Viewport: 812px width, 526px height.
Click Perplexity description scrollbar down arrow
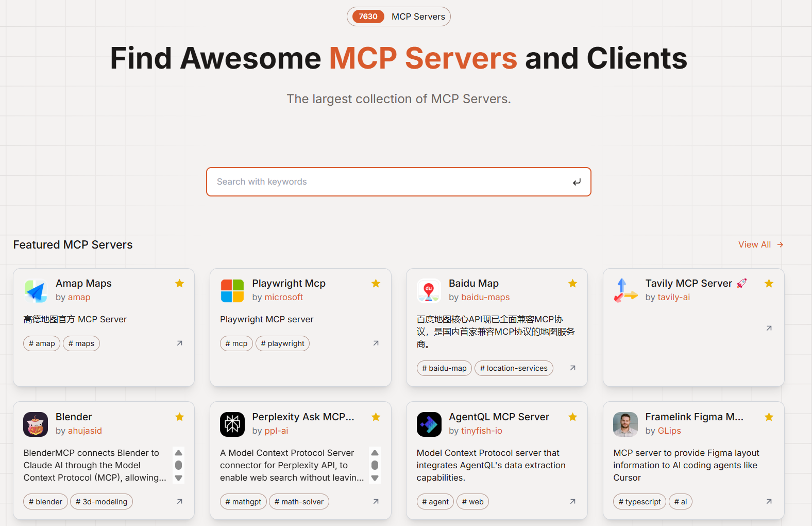click(375, 478)
